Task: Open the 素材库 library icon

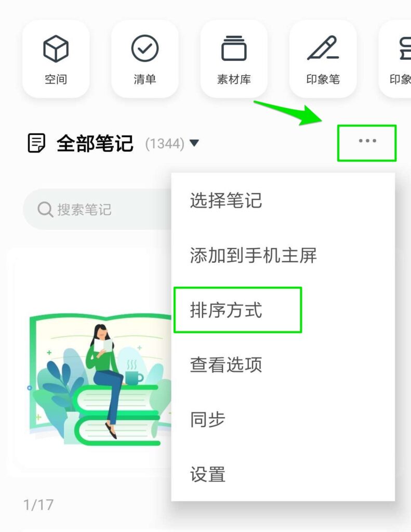Action: pyautogui.click(x=234, y=48)
